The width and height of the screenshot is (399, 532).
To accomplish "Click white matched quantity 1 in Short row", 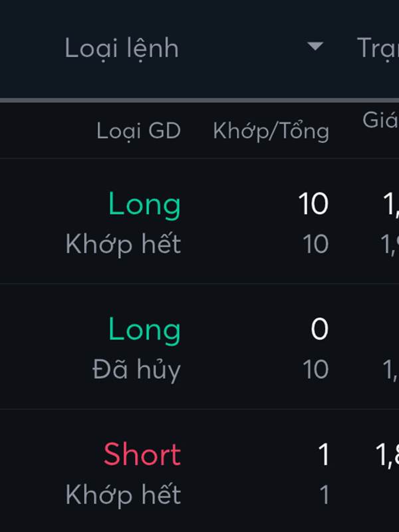I will pos(323,455).
